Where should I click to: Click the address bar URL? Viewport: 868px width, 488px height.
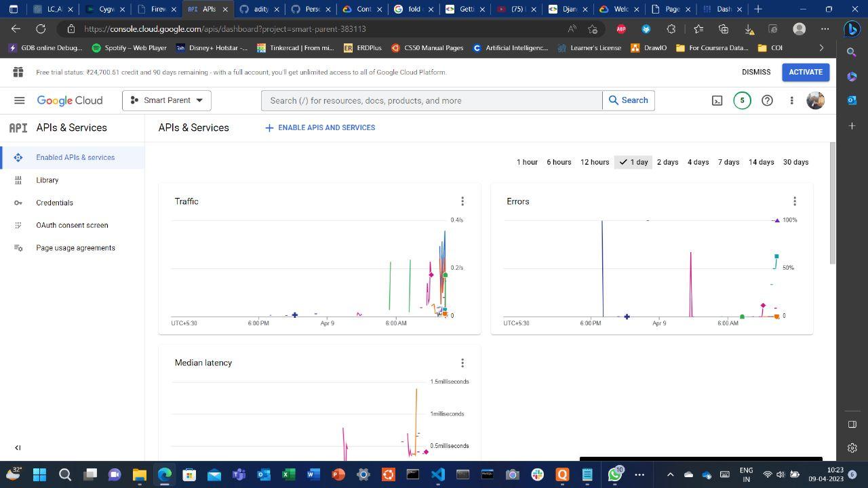pyautogui.click(x=225, y=29)
